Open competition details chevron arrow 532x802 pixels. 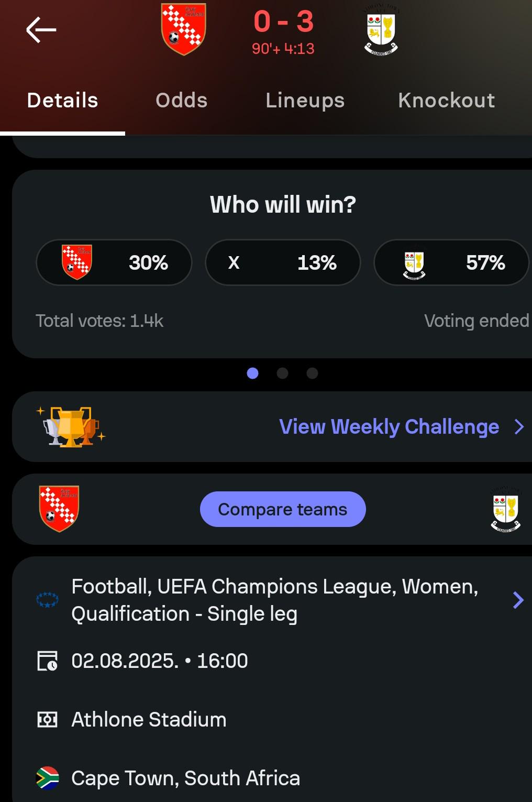point(518,600)
